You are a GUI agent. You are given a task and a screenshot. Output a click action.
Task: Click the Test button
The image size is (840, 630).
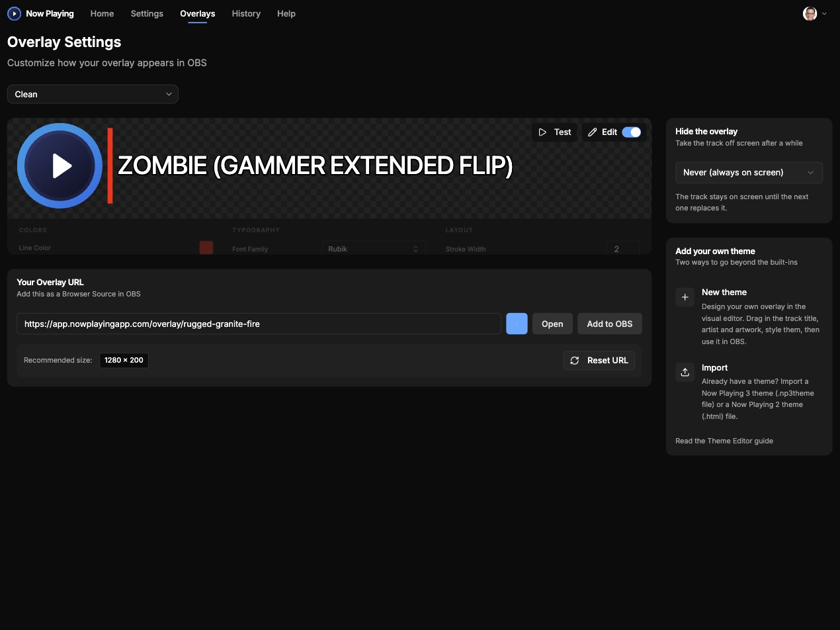pyautogui.click(x=554, y=132)
